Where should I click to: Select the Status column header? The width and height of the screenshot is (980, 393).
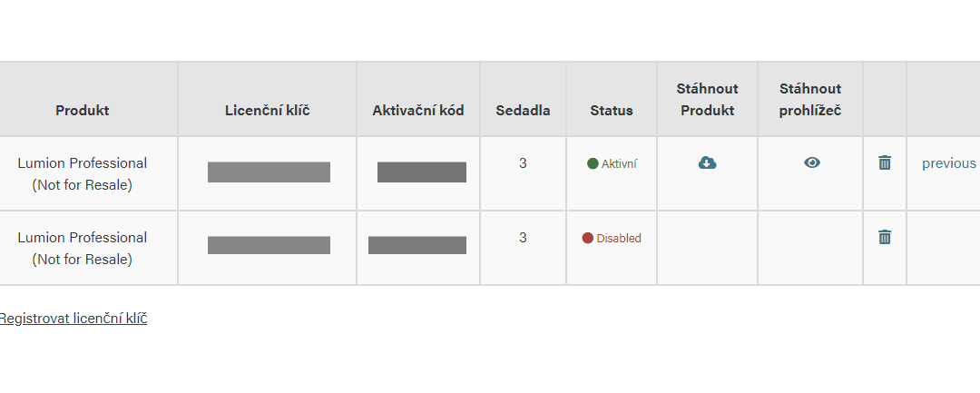click(x=612, y=111)
